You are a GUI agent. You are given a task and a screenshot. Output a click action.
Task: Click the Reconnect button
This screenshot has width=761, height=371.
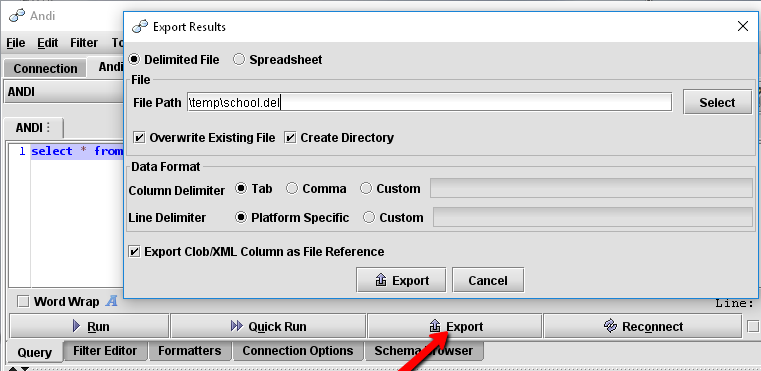(643, 326)
